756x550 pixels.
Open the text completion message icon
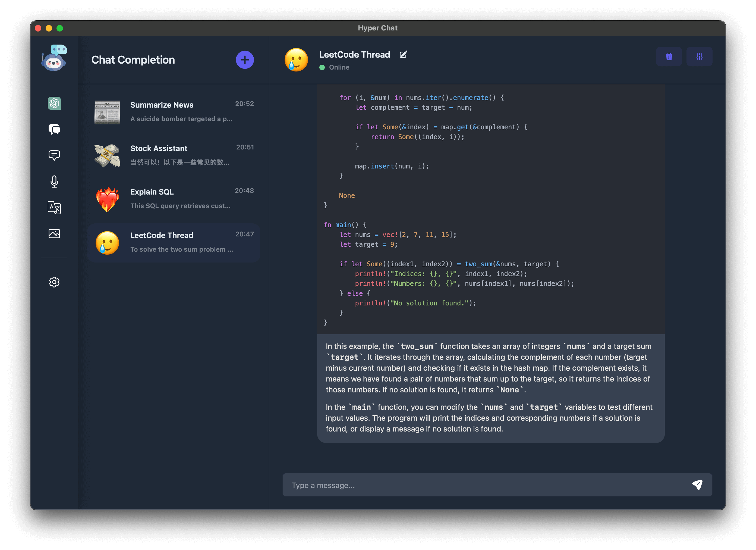(x=54, y=155)
